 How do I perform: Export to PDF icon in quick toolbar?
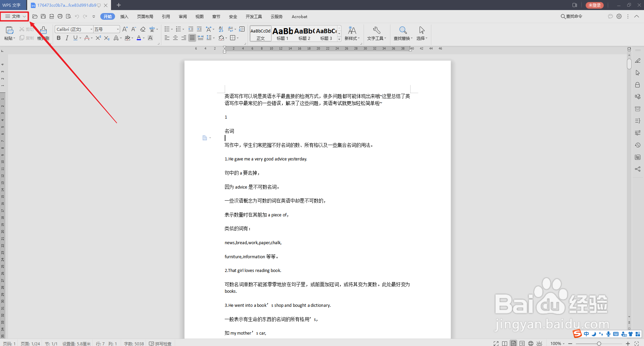(52, 16)
